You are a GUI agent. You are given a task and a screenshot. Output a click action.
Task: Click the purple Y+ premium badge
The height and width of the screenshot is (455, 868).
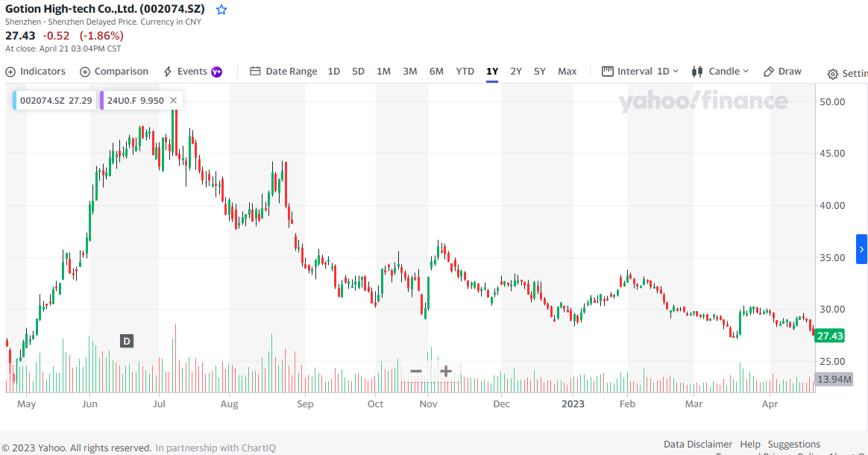click(217, 72)
